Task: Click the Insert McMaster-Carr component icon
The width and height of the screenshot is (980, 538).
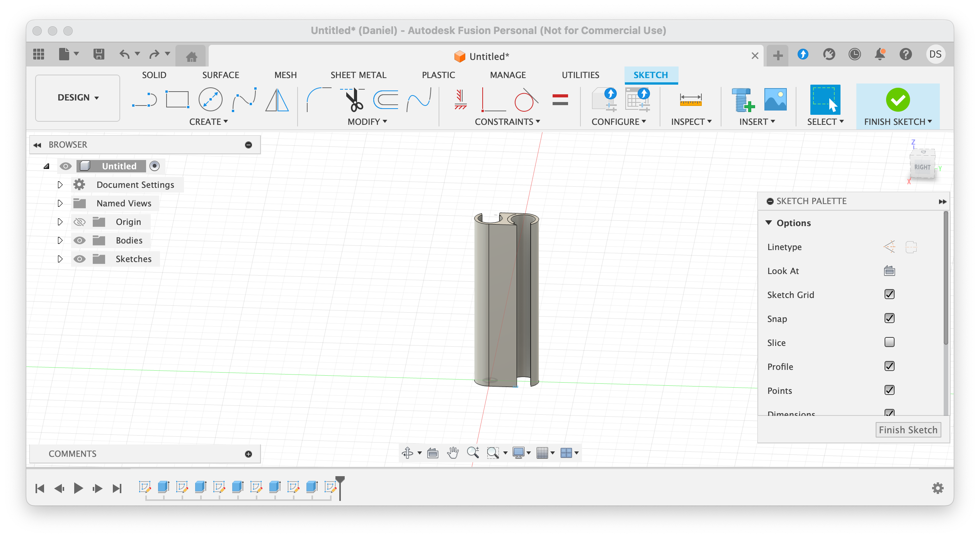Action: [x=743, y=100]
